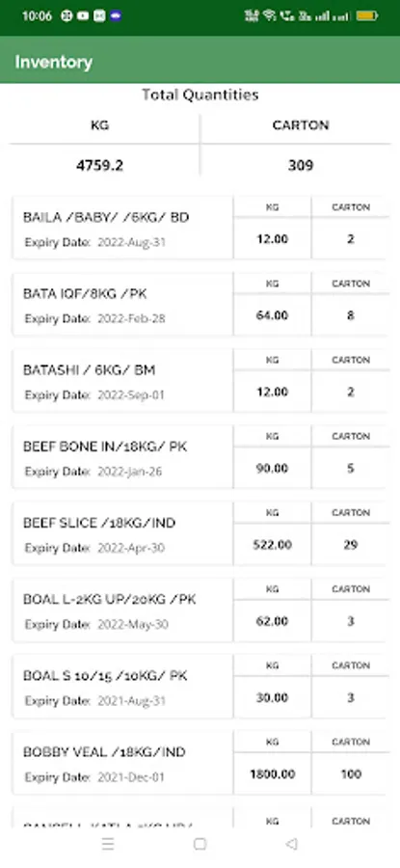The width and height of the screenshot is (400, 868).
Task: Tap the YouTube notification icon
Action: pyautogui.click(x=83, y=16)
